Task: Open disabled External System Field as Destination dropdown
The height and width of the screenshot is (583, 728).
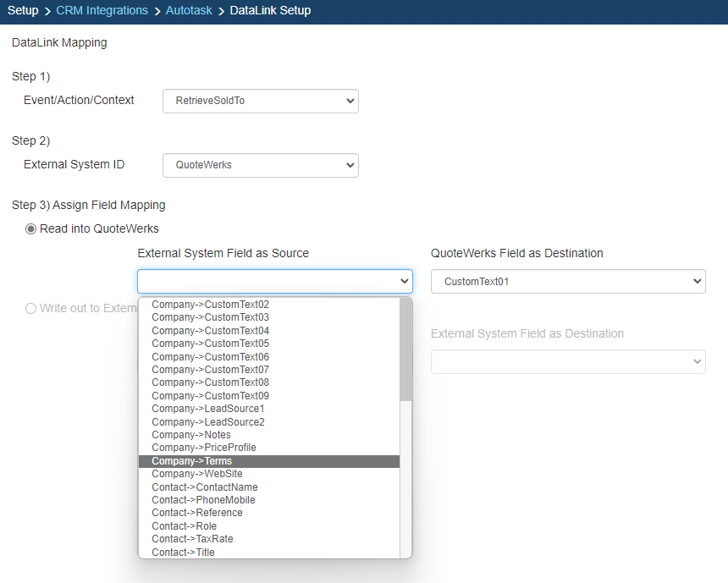Action: [x=567, y=361]
